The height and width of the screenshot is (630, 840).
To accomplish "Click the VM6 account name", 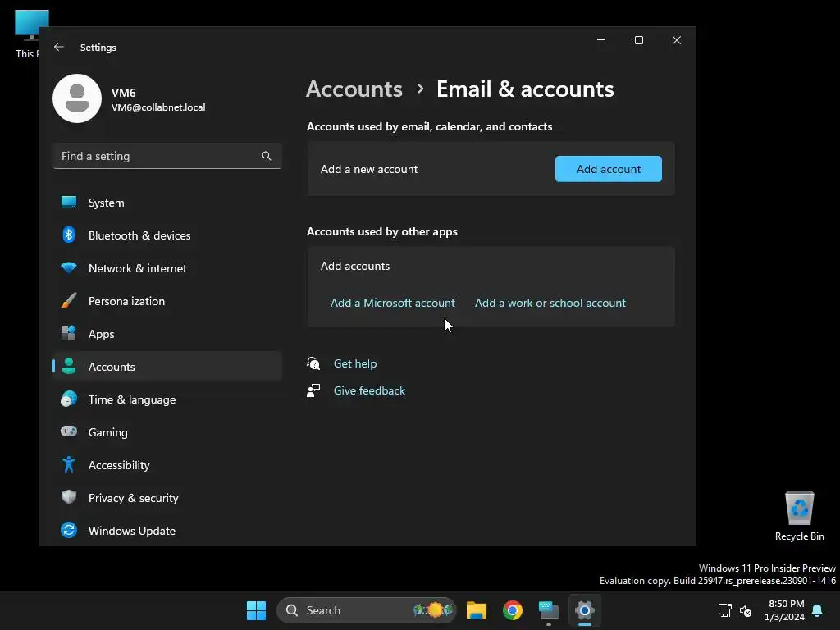I will 123,93.
